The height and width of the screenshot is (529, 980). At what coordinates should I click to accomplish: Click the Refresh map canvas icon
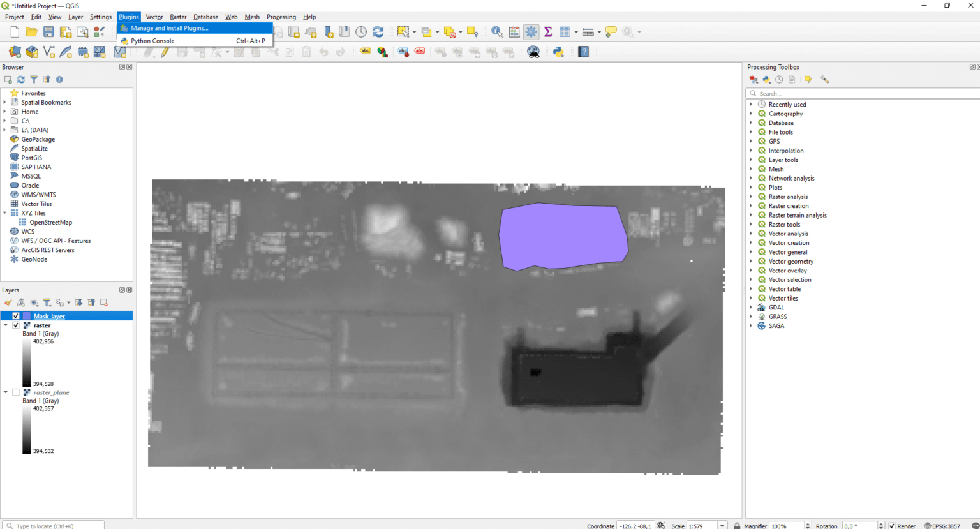click(378, 32)
